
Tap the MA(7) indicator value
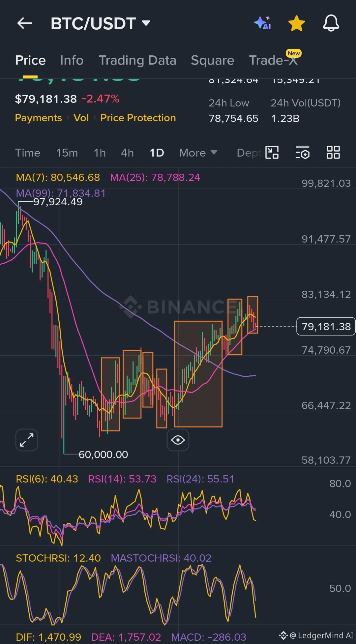pyautogui.click(x=58, y=178)
